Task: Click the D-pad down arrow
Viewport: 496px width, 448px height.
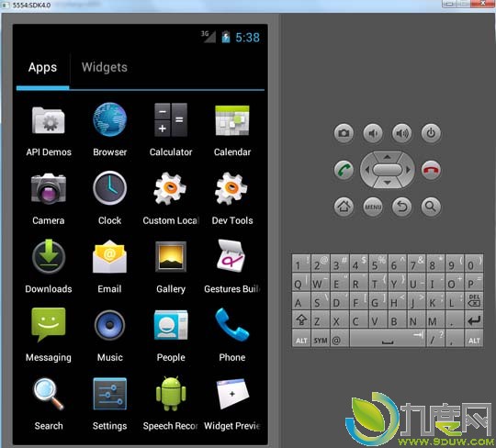Action: [388, 183]
